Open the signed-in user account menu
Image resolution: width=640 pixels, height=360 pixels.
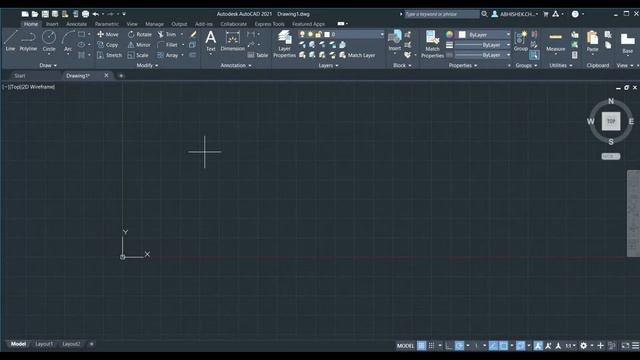pyautogui.click(x=514, y=14)
